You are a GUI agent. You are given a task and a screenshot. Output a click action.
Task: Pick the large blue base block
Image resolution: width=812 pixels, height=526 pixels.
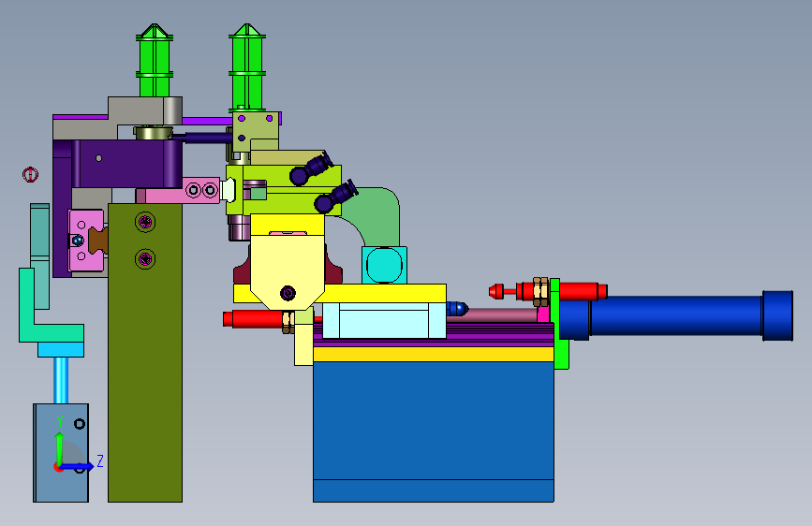tap(434, 431)
